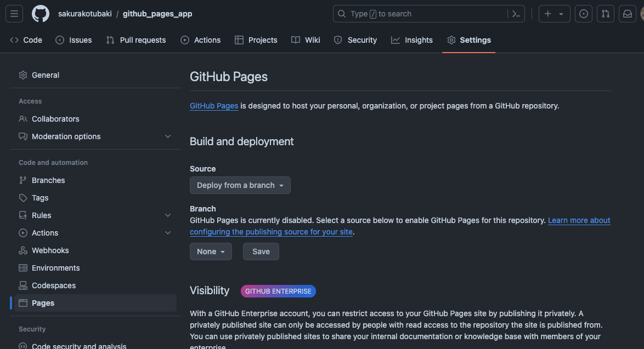Open Tags settings
The height and width of the screenshot is (349, 644).
95,198
